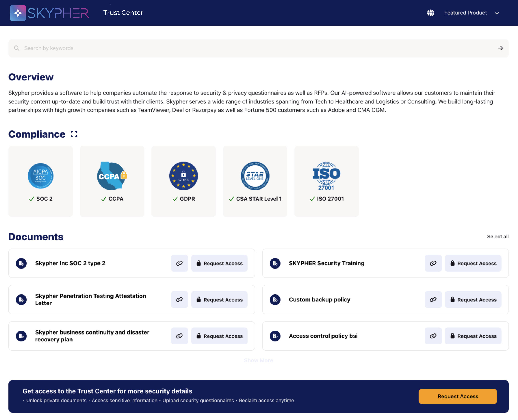Open the Trust Center header link
This screenshot has width=518, height=420.
(123, 13)
